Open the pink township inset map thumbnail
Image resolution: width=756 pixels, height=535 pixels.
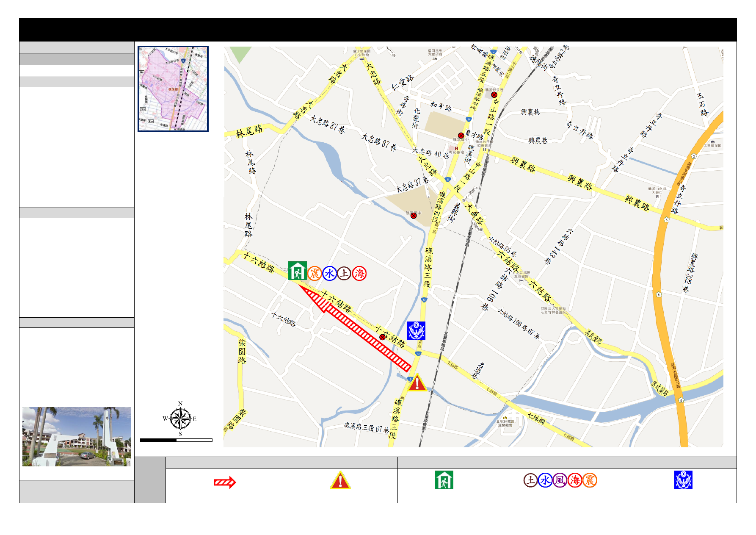point(173,89)
